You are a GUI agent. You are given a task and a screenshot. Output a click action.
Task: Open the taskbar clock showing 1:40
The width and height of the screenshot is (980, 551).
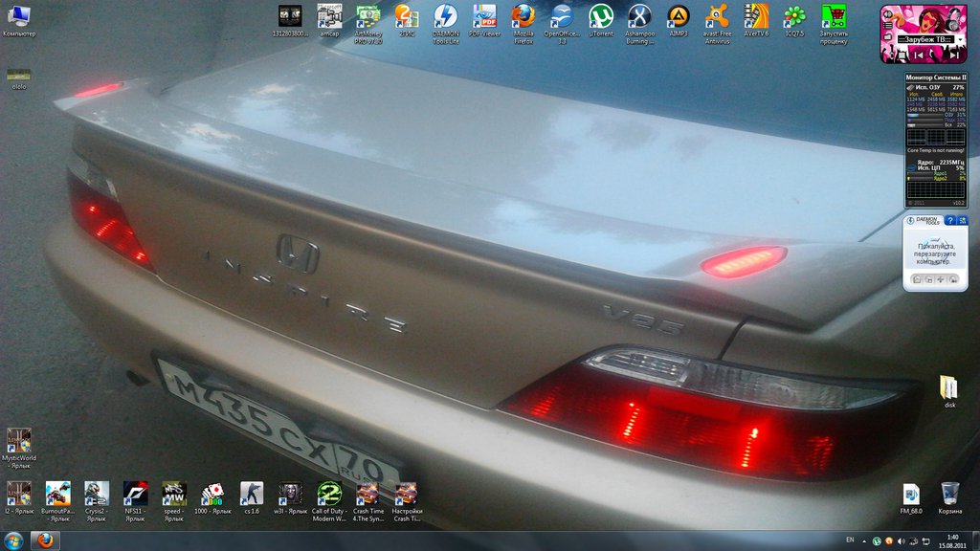[x=952, y=541]
